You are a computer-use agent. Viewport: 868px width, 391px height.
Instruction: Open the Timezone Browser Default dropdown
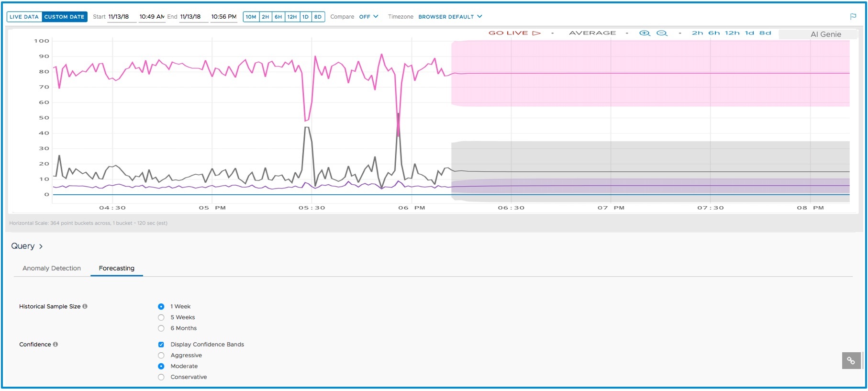click(450, 17)
